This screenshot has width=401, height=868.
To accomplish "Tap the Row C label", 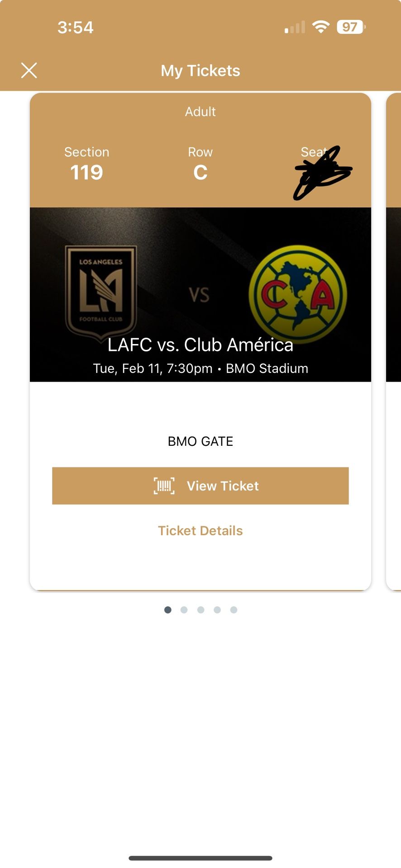I will (x=200, y=164).
